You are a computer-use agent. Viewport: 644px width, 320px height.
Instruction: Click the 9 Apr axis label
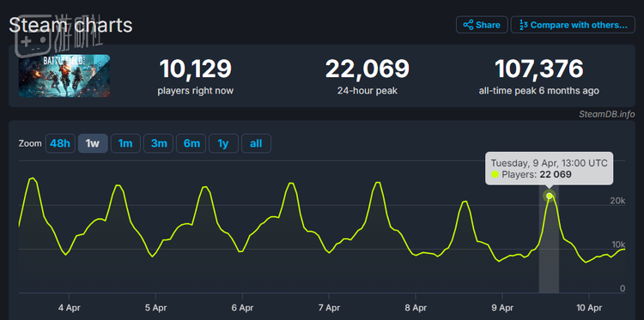502,308
